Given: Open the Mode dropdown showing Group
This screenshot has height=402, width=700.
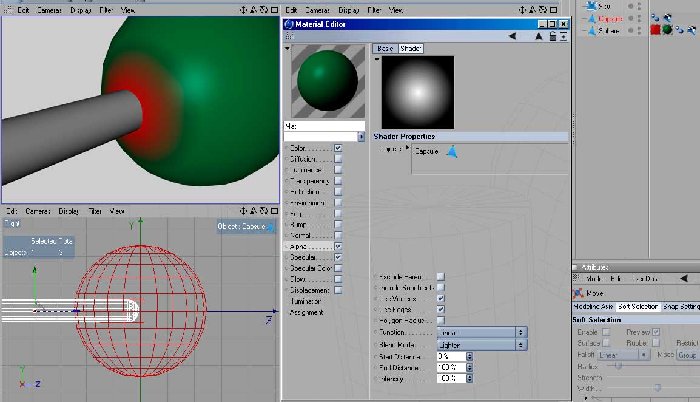Looking at the screenshot, I should [688, 355].
